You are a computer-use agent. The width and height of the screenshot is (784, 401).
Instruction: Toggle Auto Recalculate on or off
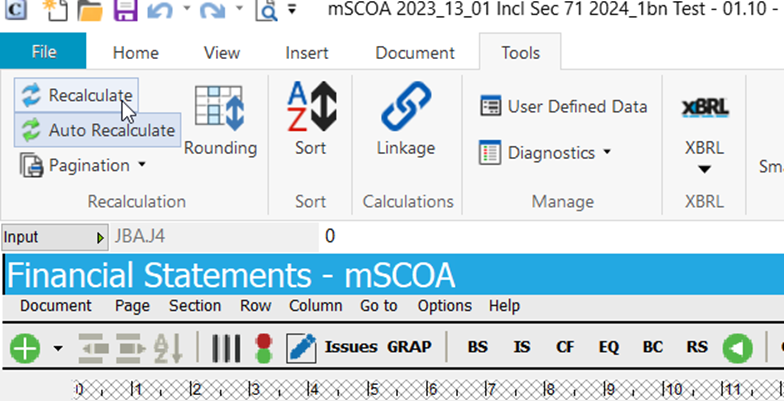tap(98, 130)
